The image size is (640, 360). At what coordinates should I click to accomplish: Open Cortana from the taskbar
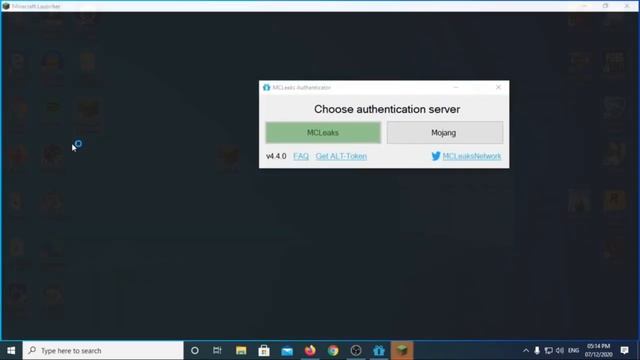(x=195, y=350)
